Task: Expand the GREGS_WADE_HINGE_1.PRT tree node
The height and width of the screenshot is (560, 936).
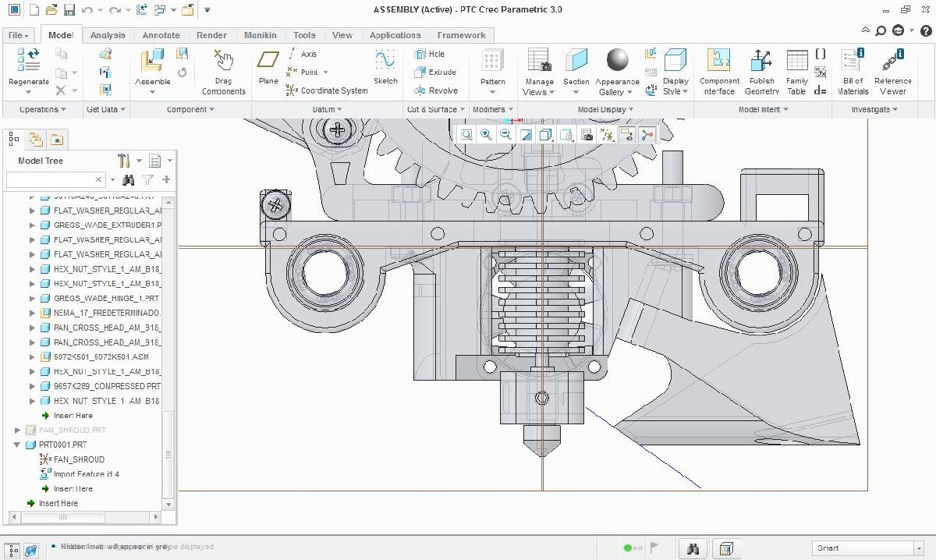Action: pos(32,299)
